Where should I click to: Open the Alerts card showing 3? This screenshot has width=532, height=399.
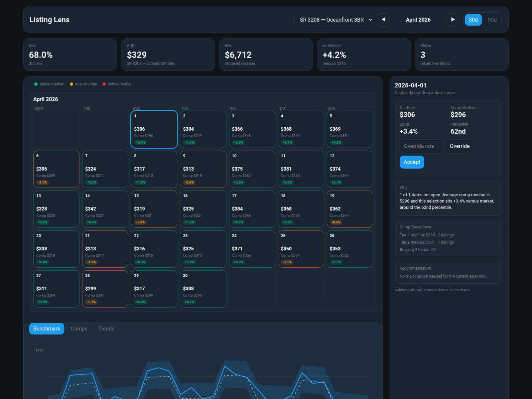coord(462,55)
